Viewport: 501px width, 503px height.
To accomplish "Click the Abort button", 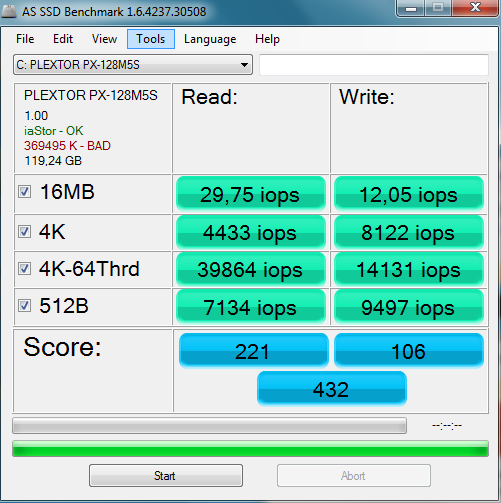I will pyautogui.click(x=354, y=475).
